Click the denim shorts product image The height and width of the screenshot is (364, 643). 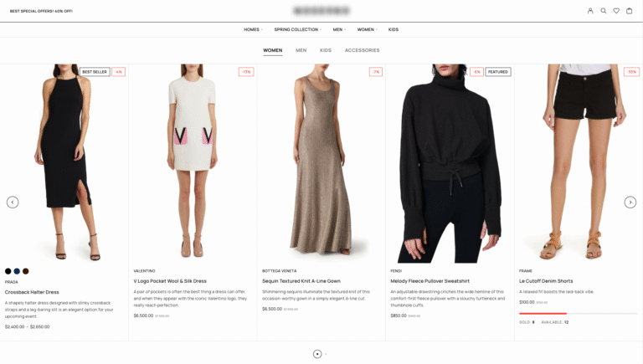579,163
